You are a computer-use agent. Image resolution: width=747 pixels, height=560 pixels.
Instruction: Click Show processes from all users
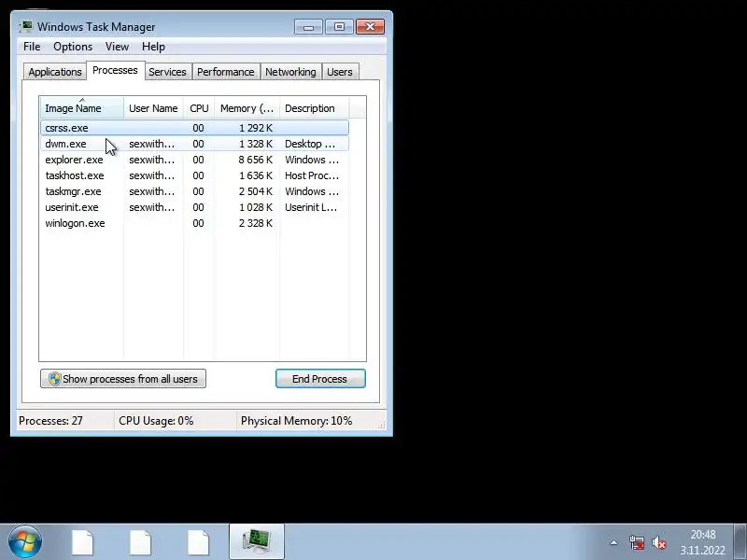tap(123, 379)
